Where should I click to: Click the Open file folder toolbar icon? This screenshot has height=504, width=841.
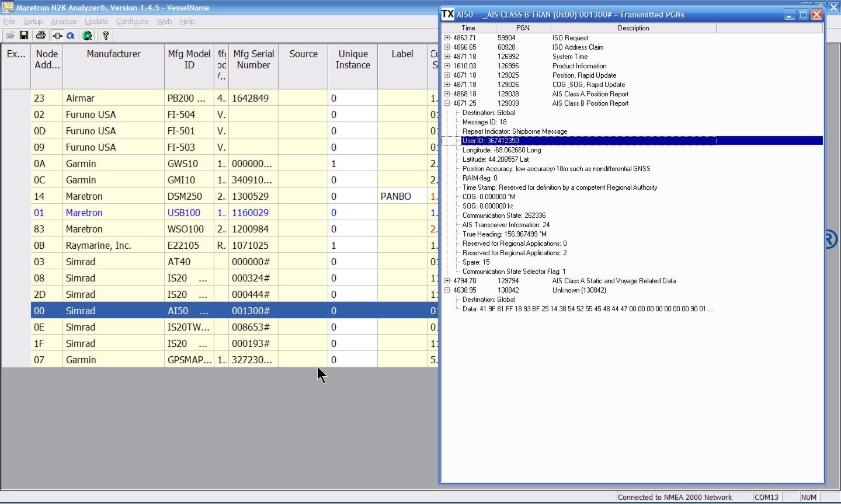(x=11, y=36)
